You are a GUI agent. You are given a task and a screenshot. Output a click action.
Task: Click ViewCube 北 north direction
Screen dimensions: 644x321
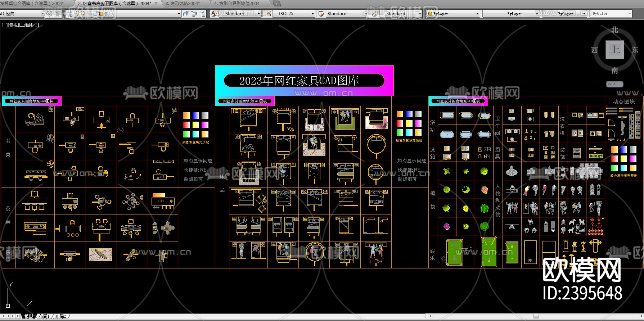(614, 30)
